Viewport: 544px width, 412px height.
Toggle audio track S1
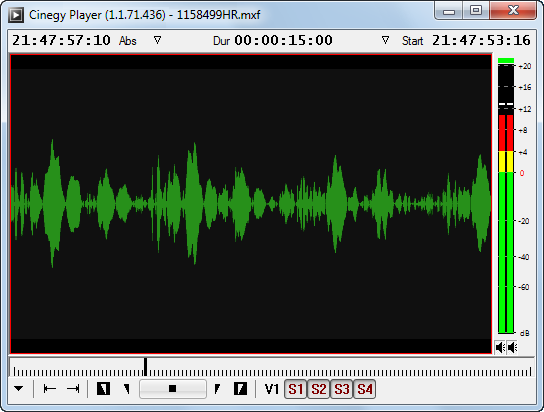pos(296,389)
